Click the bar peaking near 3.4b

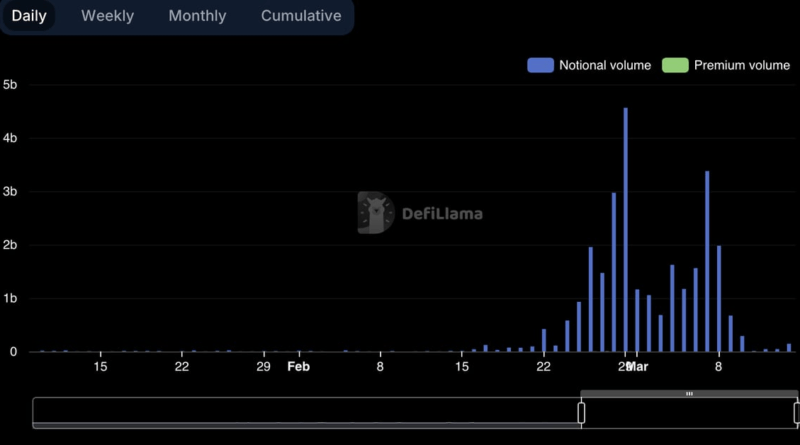click(x=707, y=261)
